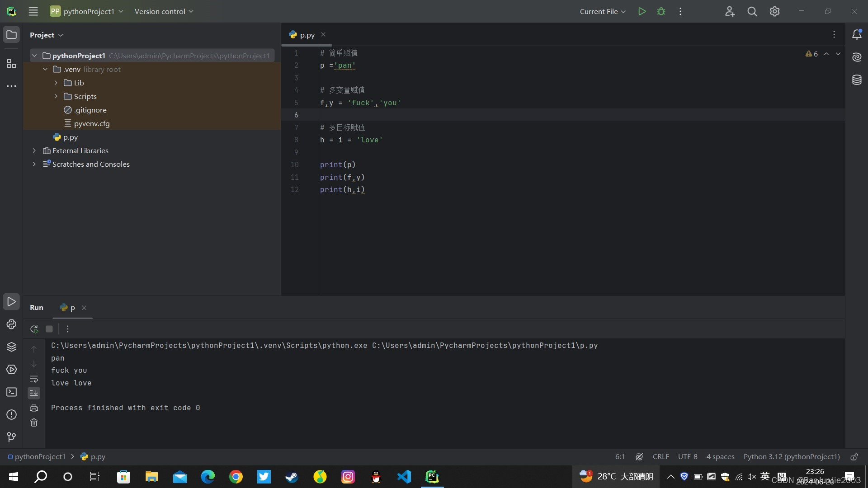Open the Version control menu
Image resolution: width=868 pixels, height=488 pixels.
[164, 11]
